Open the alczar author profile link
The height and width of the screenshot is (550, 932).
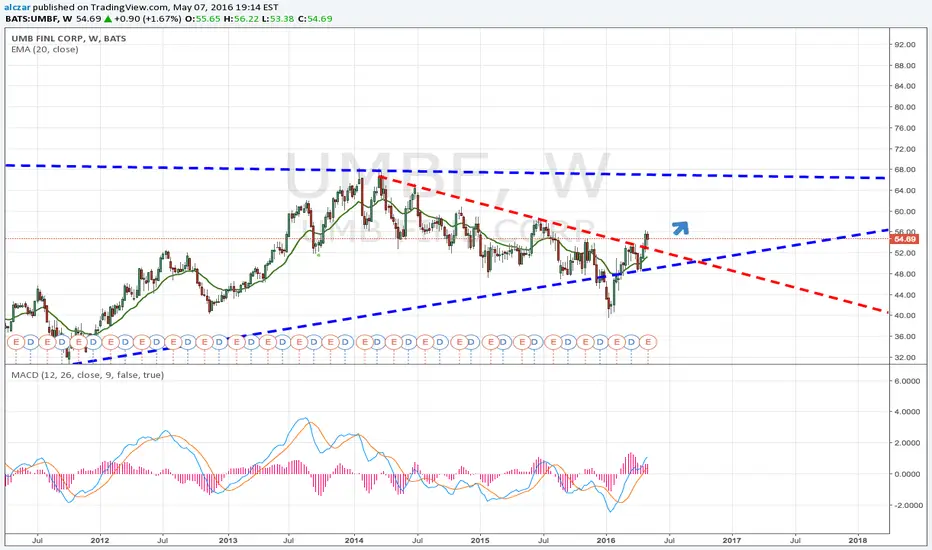coord(17,8)
